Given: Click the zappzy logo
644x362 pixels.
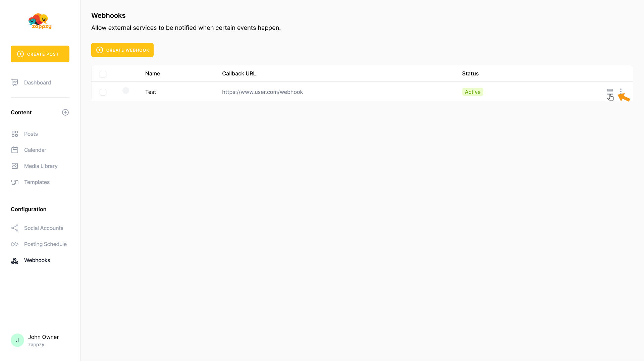Looking at the screenshot, I should click(x=40, y=21).
